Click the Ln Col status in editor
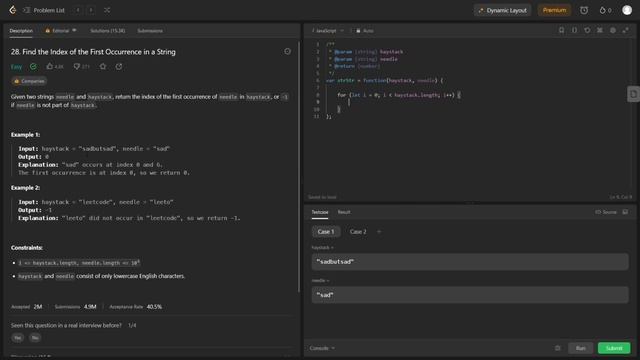640x360 pixels. 621,197
